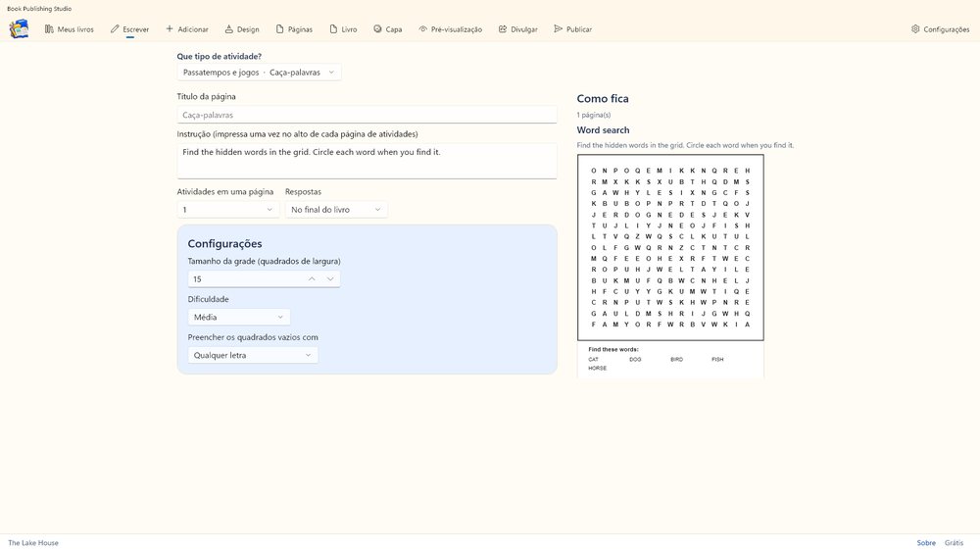Increase grid size with the up chevron

[312, 279]
